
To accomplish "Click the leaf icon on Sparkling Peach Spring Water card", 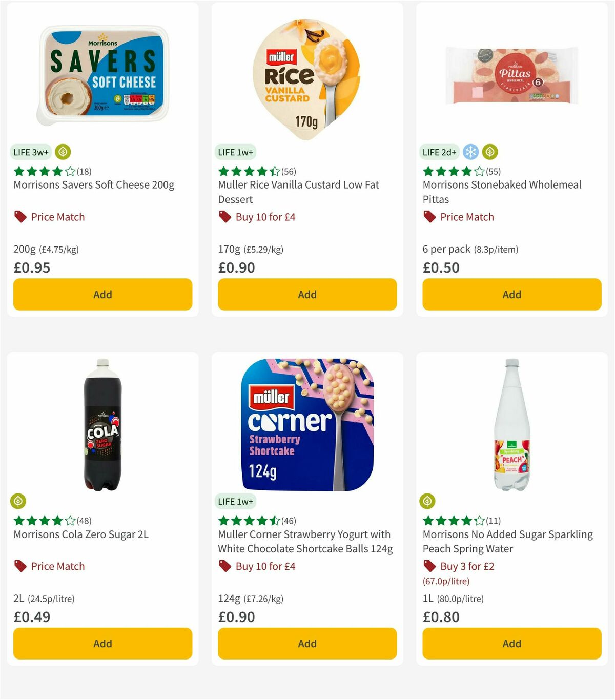I will tap(427, 501).
